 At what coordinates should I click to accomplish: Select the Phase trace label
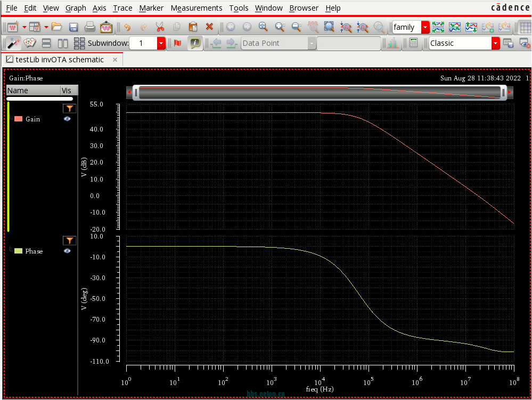tap(34, 251)
